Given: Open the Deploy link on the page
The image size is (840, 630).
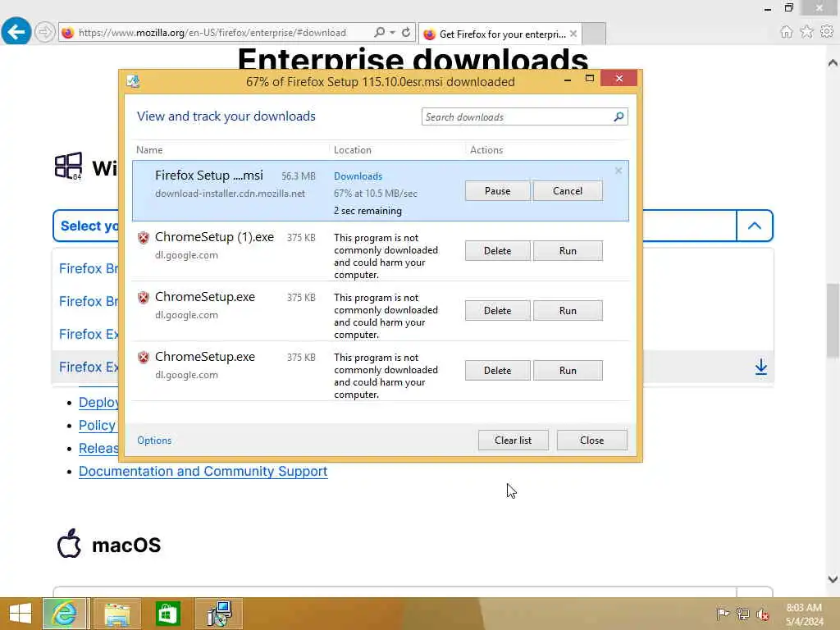Looking at the screenshot, I should (x=98, y=402).
